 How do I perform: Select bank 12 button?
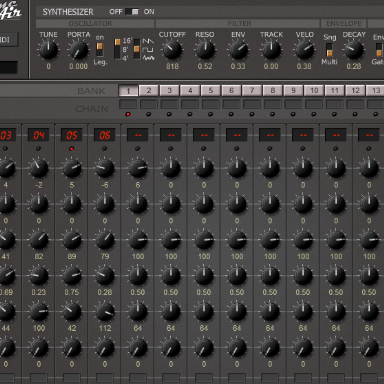[x=356, y=91]
